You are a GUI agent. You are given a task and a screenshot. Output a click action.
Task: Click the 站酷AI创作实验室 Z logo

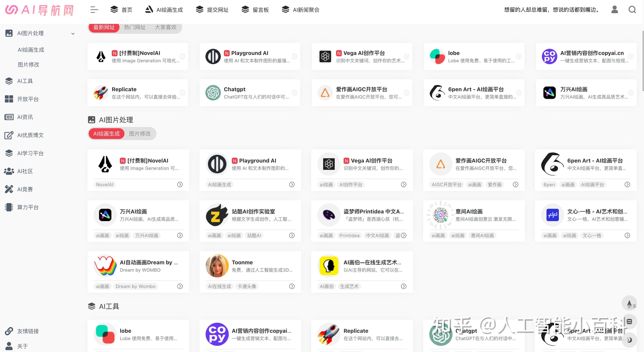point(217,215)
